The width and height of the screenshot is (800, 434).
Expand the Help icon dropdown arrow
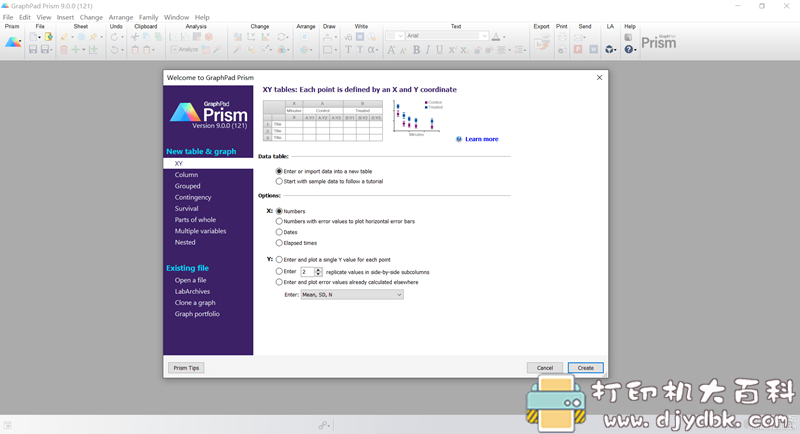635,50
